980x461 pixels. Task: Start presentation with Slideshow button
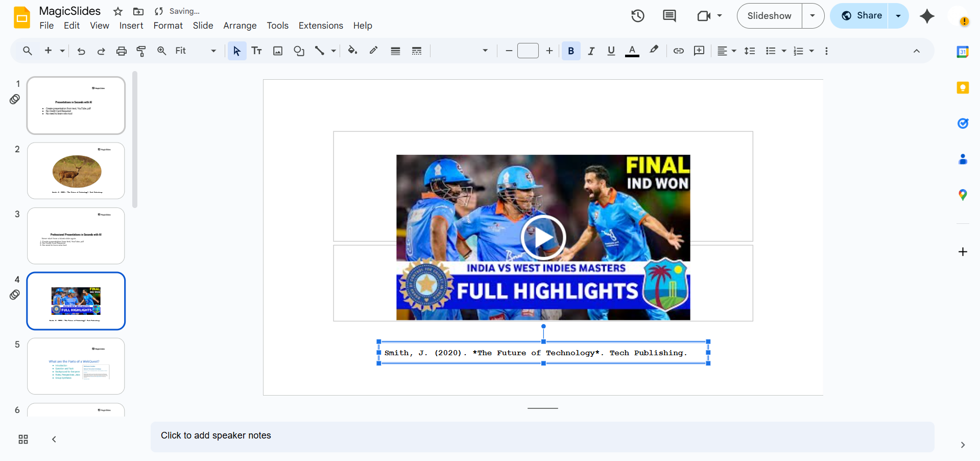pyautogui.click(x=769, y=16)
